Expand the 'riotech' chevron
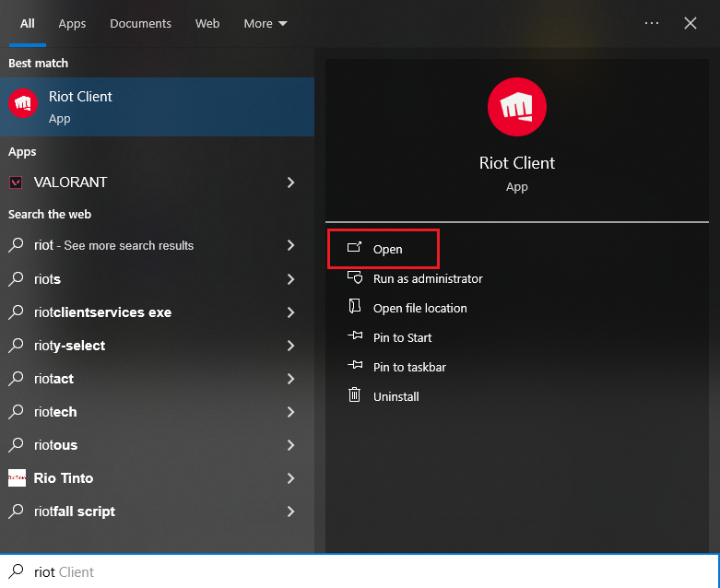The image size is (720, 588). (x=290, y=412)
